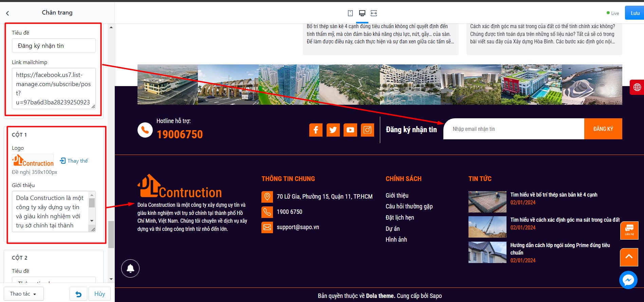Screen dimensions: 644x302
Task: Click the last gallery image, white curved building
Action: point(592,84)
